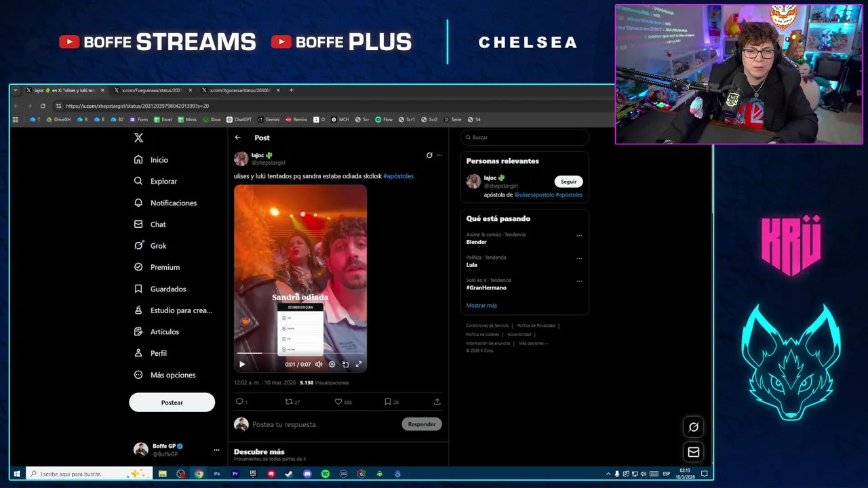Click Seguir to follow lajoc
Screen dimensions: 868x488
[568, 182]
